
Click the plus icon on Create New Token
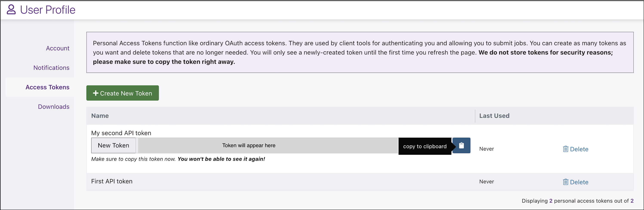pos(96,93)
